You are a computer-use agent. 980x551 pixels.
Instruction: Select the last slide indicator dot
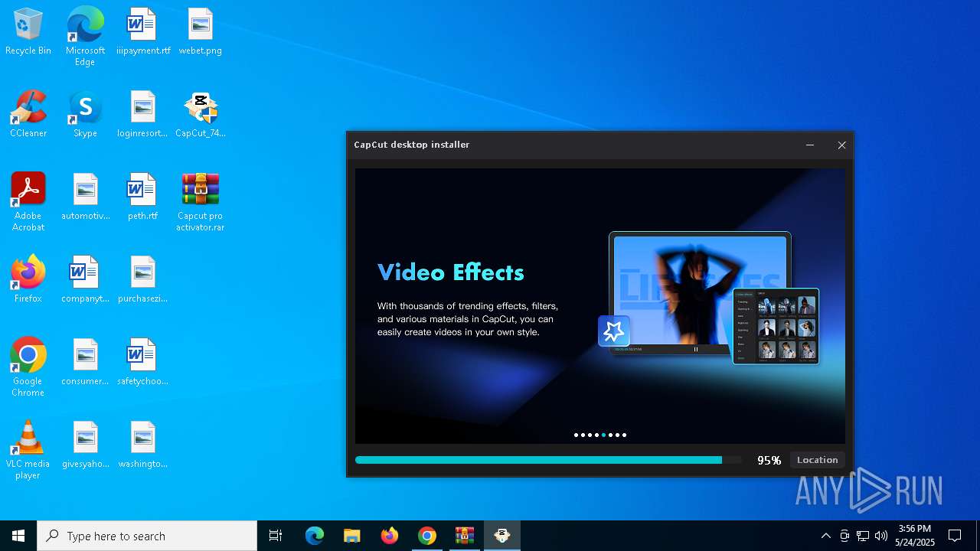click(624, 435)
